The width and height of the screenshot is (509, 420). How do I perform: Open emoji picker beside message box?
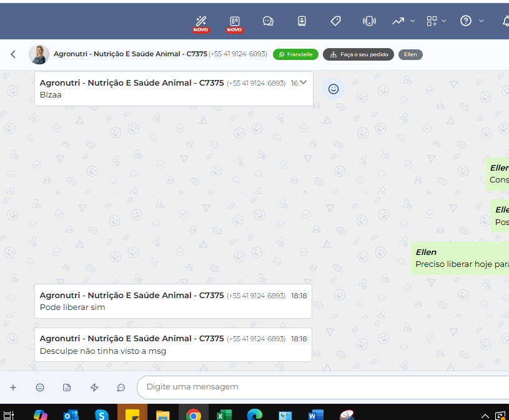(40, 387)
